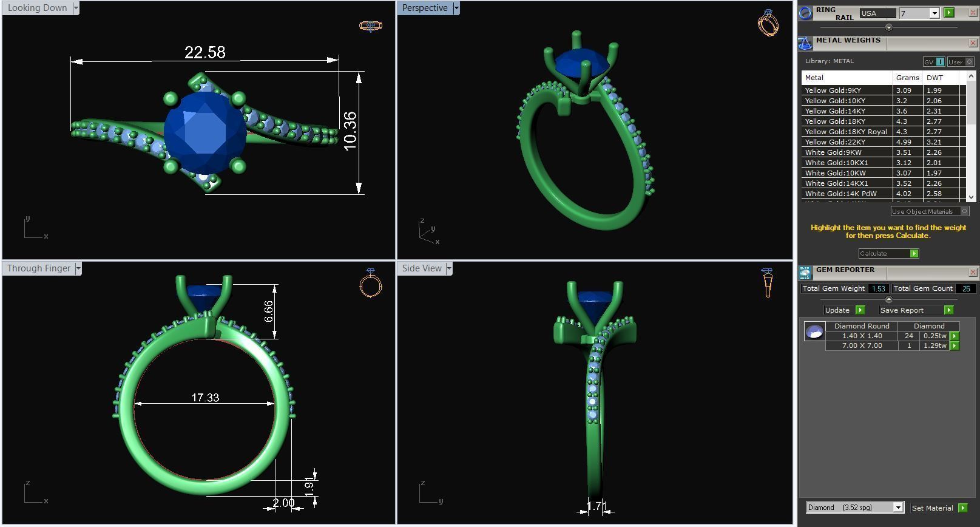Click the green arrow beside Save Report
This screenshot has width=980, height=527.
(x=948, y=310)
